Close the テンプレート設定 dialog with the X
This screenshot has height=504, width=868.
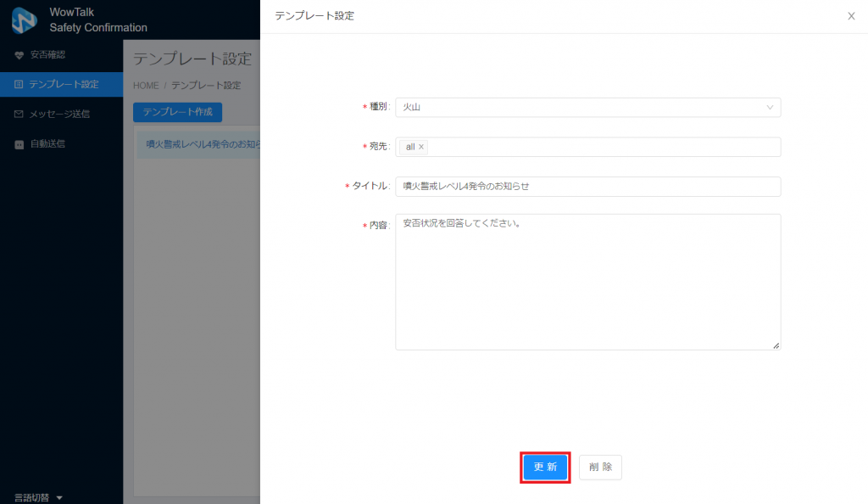(851, 16)
